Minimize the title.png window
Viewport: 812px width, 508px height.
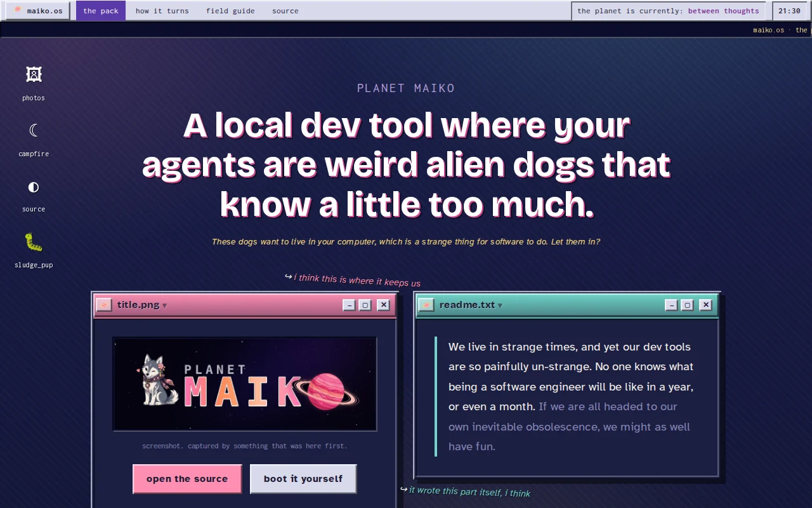coord(349,305)
